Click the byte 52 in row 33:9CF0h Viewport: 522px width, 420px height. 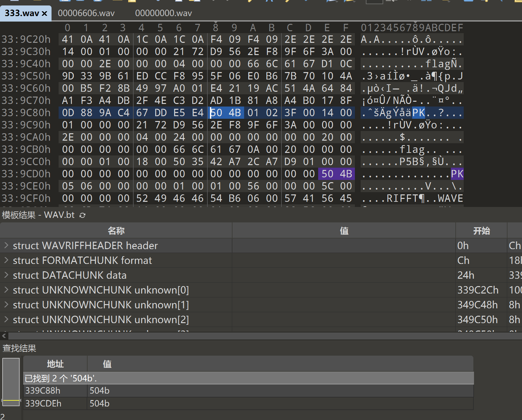142,198
